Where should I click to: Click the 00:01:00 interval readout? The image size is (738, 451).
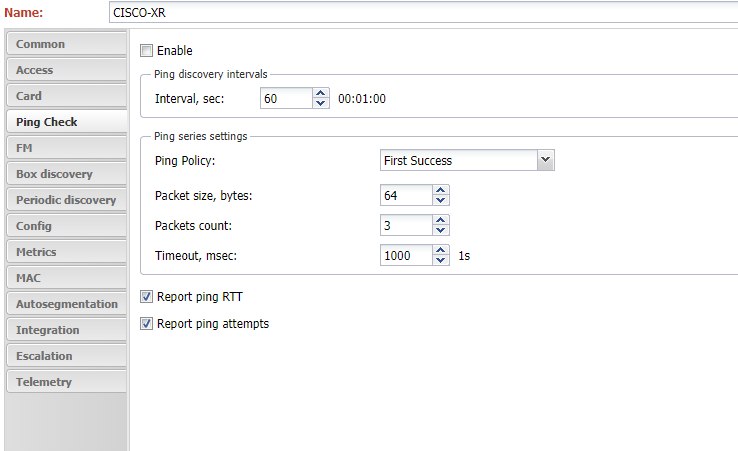[x=362, y=98]
